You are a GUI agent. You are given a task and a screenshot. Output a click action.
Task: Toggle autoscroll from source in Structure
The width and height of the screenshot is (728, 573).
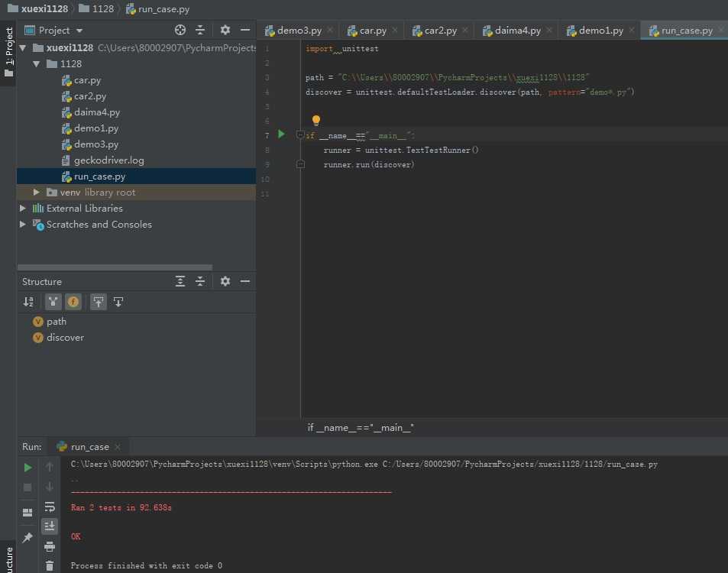[118, 303]
